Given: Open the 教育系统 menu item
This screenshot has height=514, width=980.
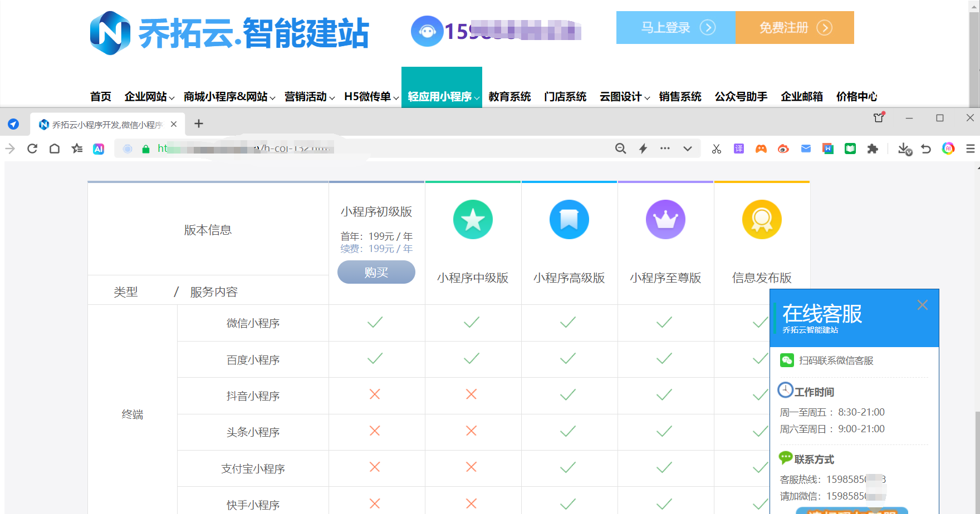Looking at the screenshot, I should click(x=509, y=97).
